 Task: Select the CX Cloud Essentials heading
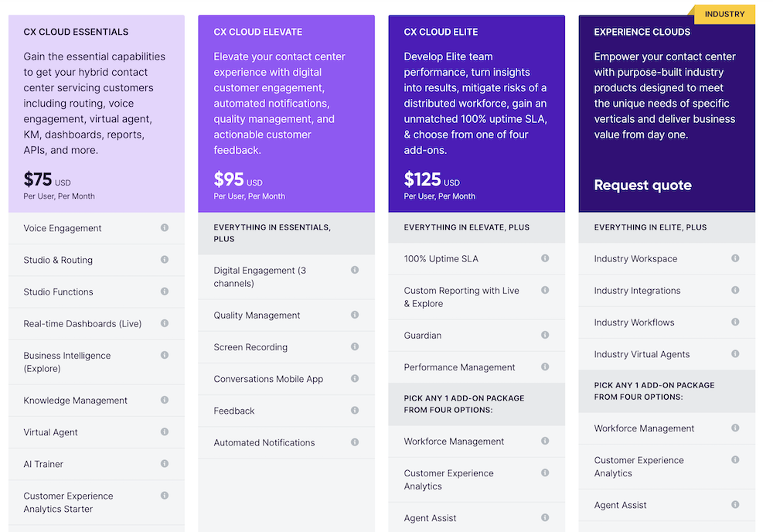tap(76, 32)
